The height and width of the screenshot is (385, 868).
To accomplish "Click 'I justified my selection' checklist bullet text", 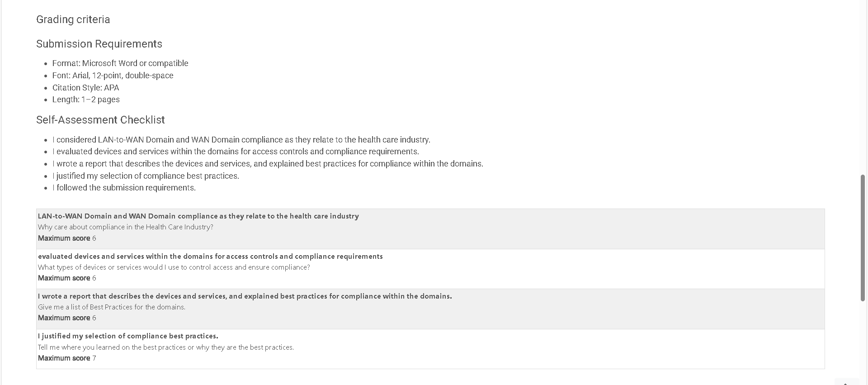I will 146,176.
